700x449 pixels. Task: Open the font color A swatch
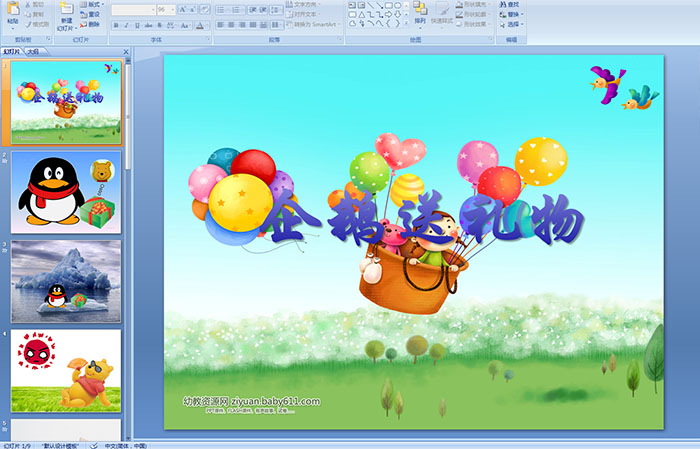(x=200, y=25)
